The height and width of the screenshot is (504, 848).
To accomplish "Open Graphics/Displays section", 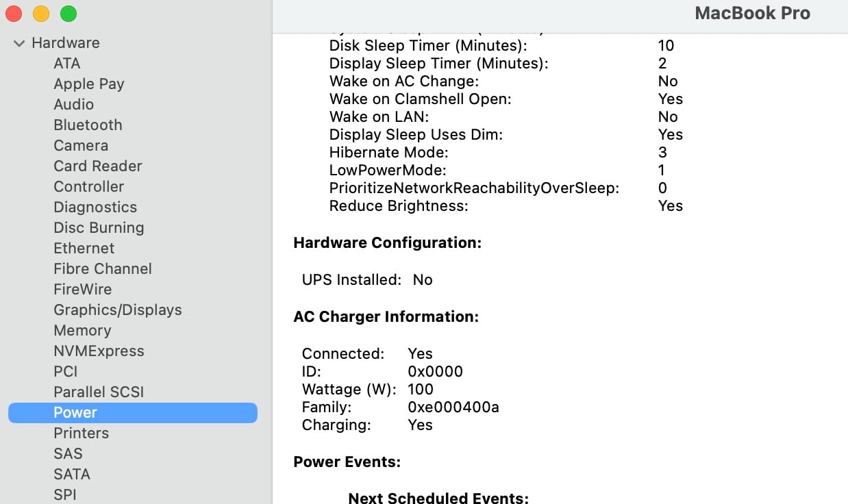I will pos(118,310).
